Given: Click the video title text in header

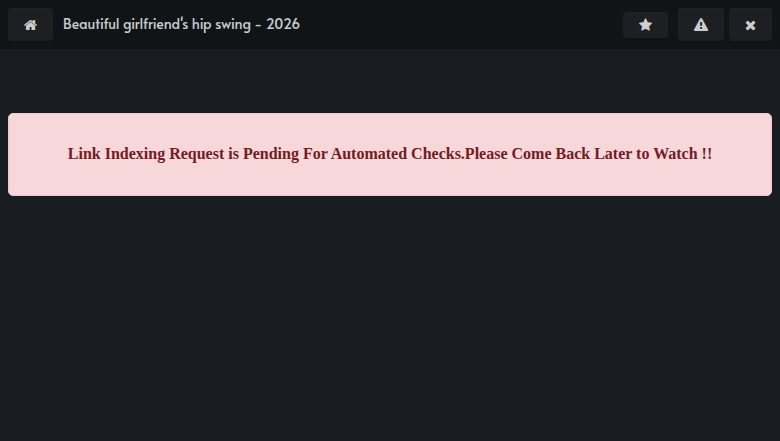Looking at the screenshot, I should point(182,24).
